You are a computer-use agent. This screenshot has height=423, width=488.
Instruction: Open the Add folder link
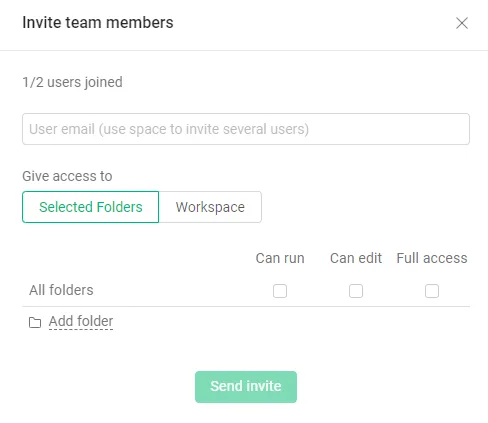coord(81,321)
